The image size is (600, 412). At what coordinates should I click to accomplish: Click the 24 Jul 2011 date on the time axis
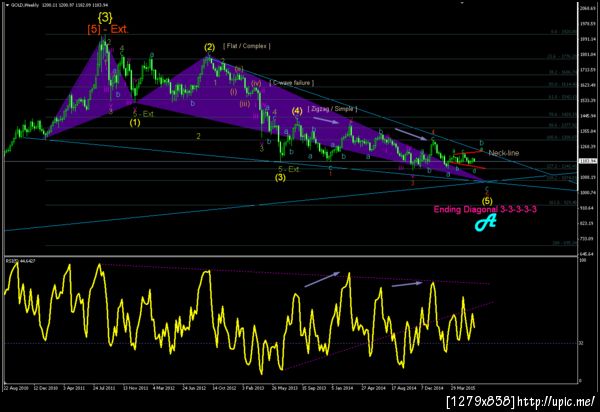(x=104, y=388)
